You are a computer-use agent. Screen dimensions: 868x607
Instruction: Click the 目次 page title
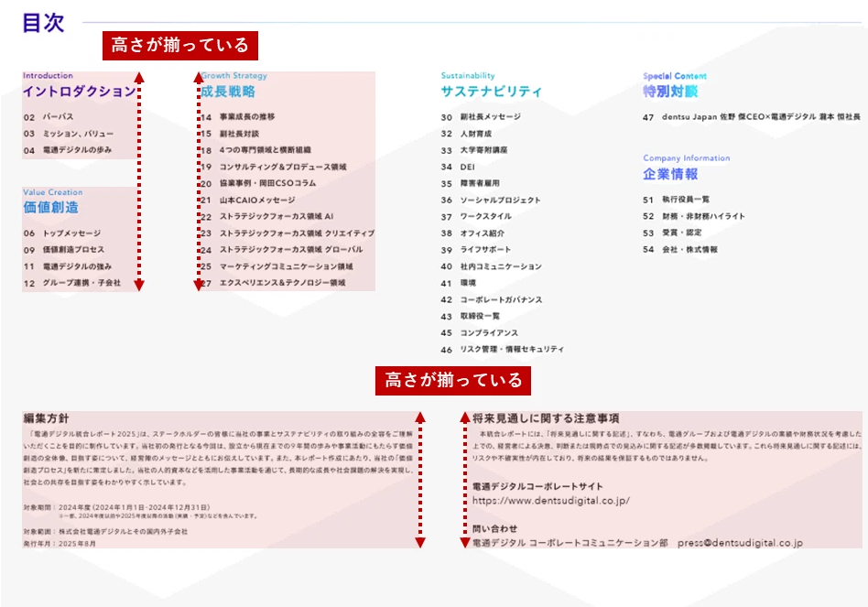click(43, 23)
